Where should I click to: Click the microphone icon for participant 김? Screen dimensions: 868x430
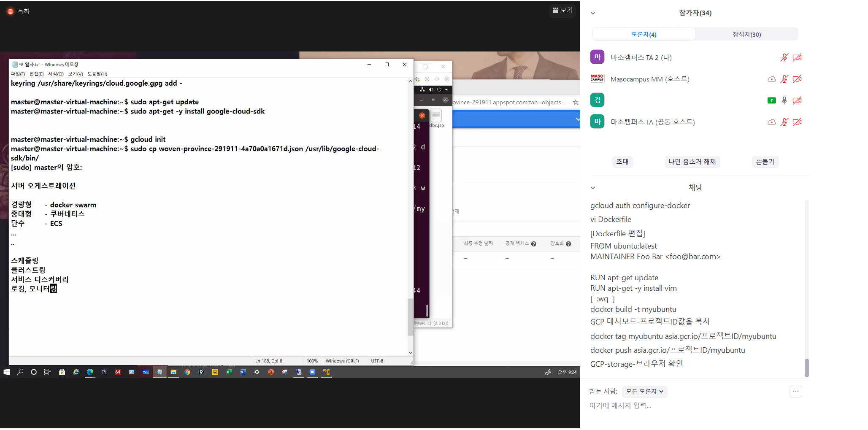click(784, 100)
